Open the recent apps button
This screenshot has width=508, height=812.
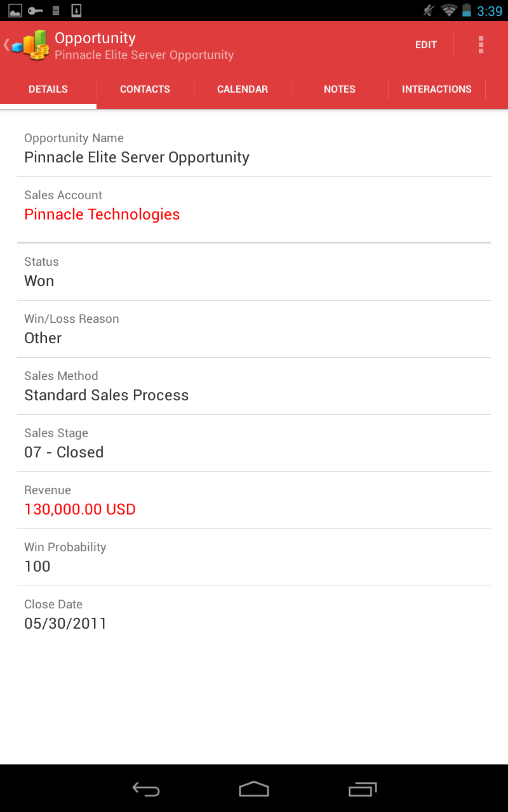point(363,789)
